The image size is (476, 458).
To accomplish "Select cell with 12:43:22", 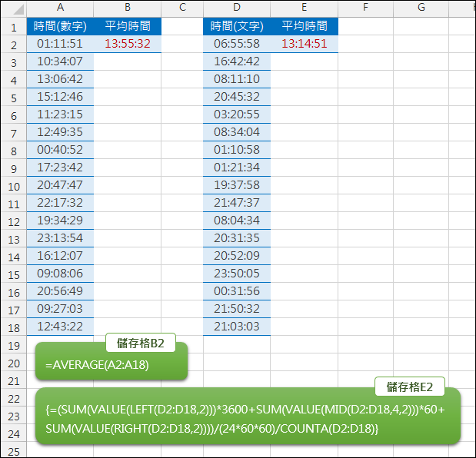I will 60,327.
